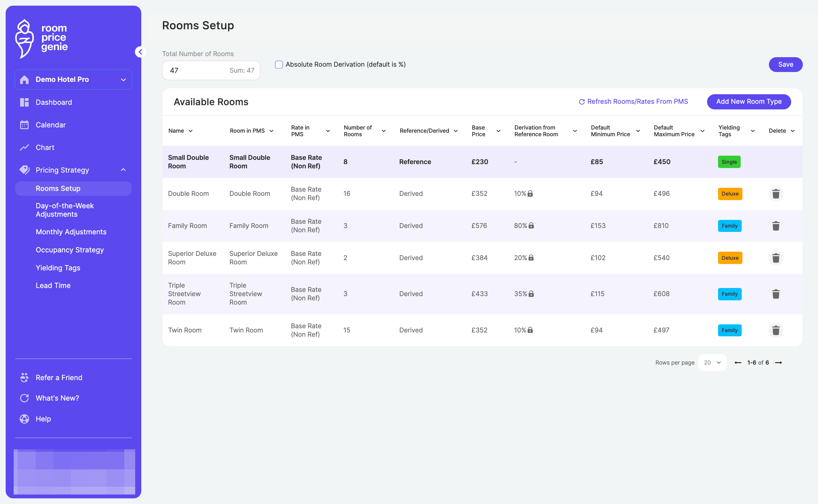This screenshot has height=504, width=818.
Task: Sort by the Yielding Tags column
Action: [x=736, y=131]
